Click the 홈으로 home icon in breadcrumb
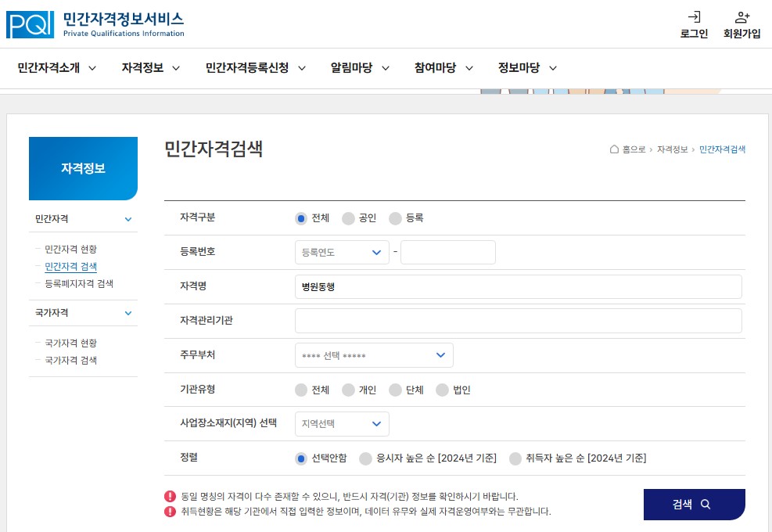 click(x=614, y=149)
